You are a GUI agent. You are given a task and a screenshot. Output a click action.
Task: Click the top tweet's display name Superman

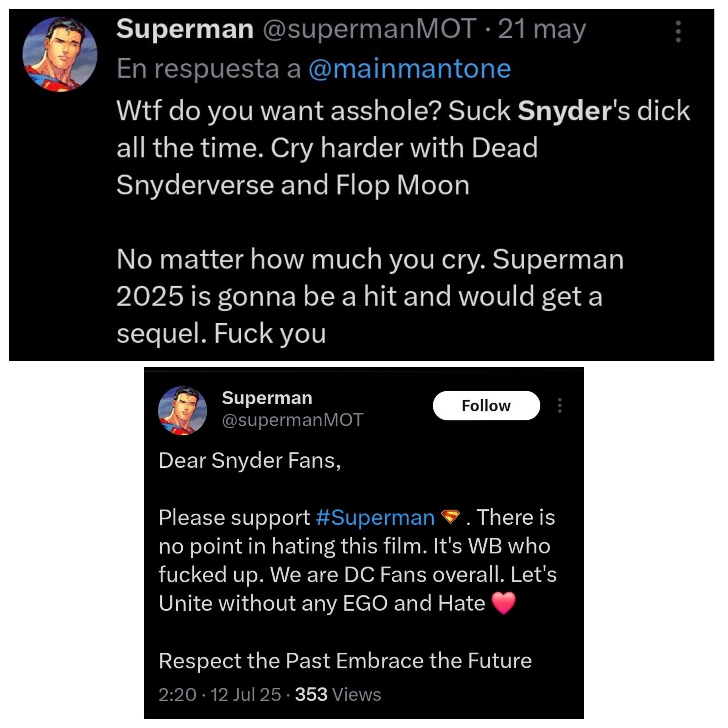184,29
